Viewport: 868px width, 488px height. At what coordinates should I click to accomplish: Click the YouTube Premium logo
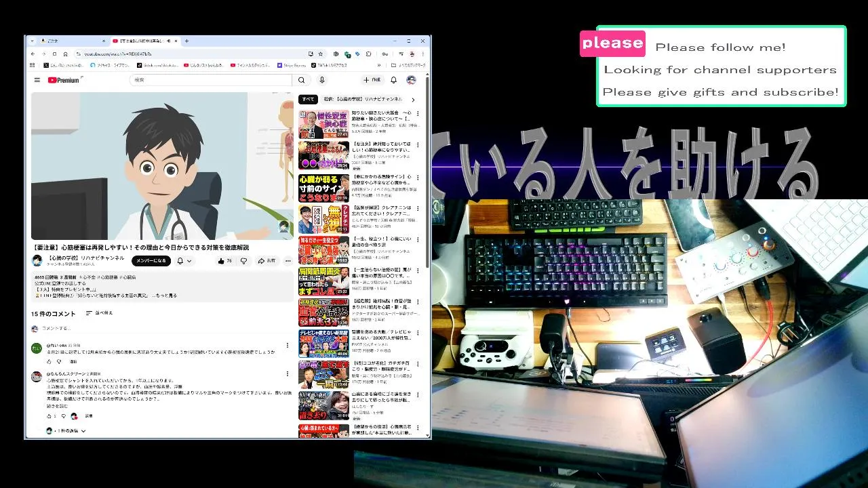point(64,80)
